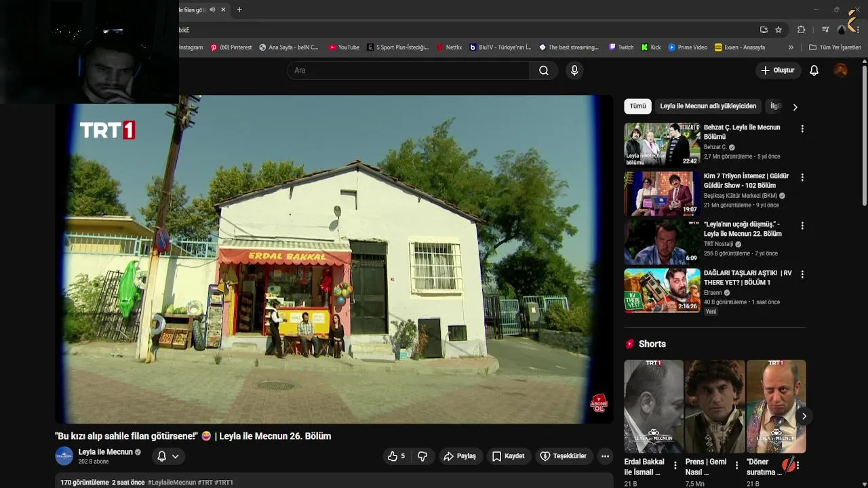Open Prens Gemi Nasıl short
The width and height of the screenshot is (868, 488).
(715, 407)
